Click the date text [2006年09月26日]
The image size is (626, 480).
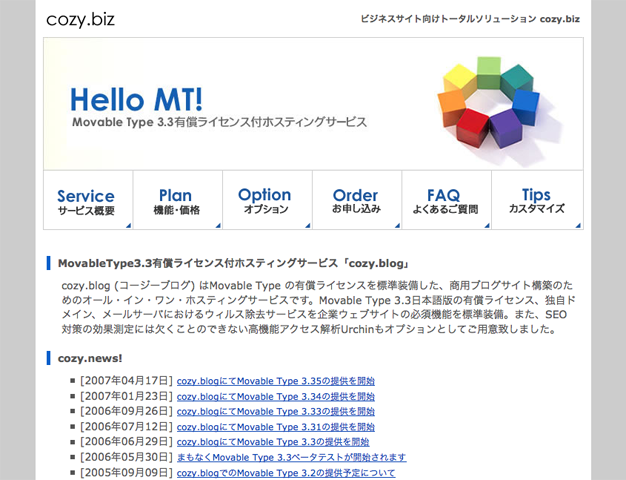point(126,412)
